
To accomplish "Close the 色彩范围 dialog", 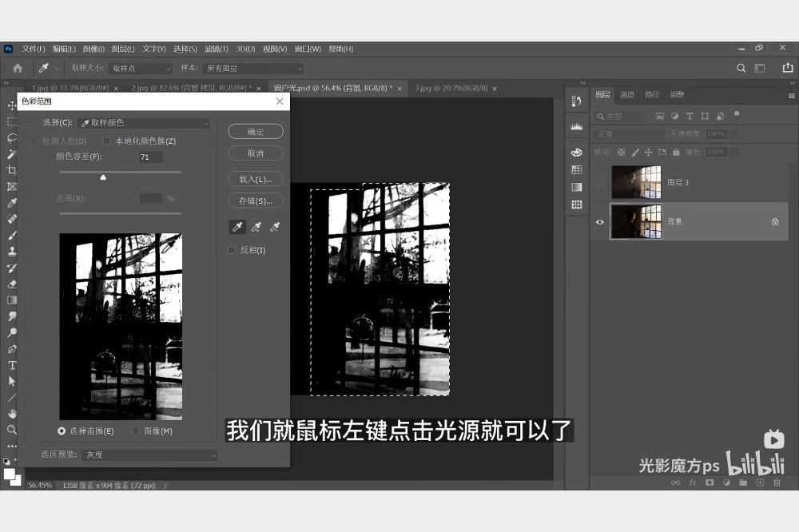I will coord(280,101).
